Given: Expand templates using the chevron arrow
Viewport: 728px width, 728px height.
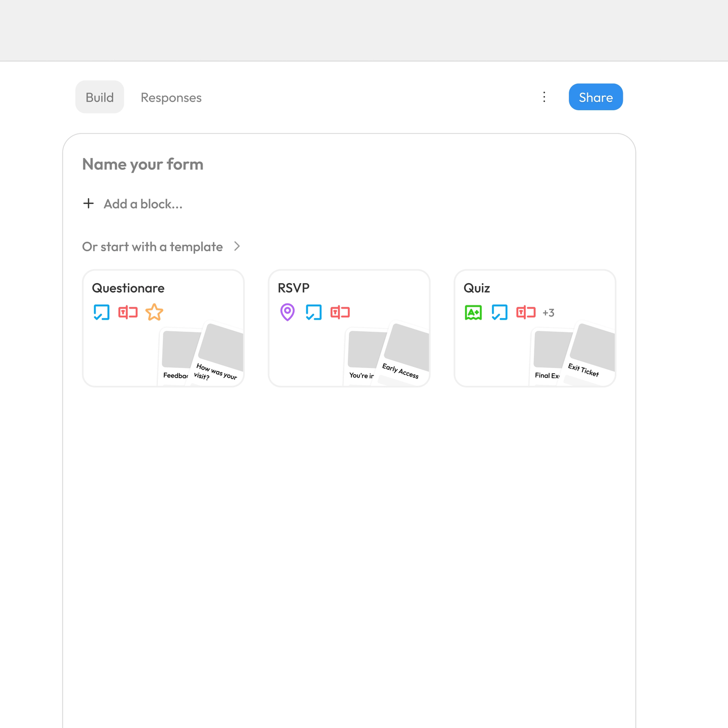Looking at the screenshot, I should click(237, 247).
